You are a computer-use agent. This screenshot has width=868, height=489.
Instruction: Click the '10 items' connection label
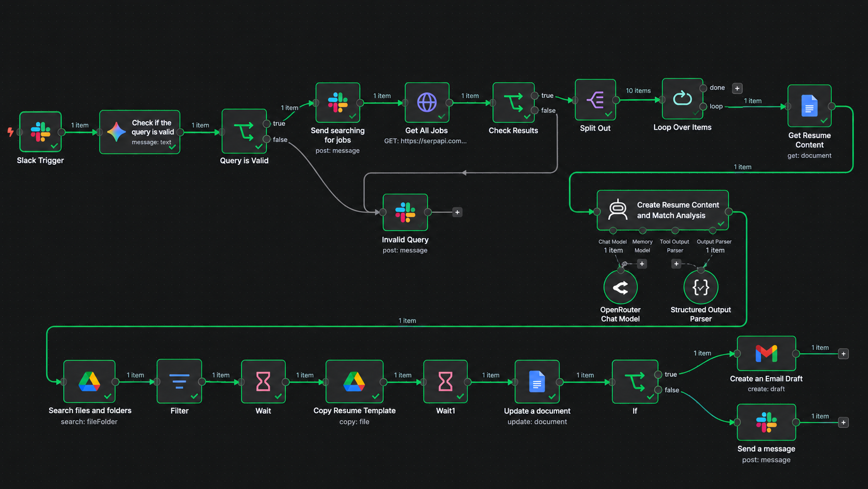click(638, 91)
